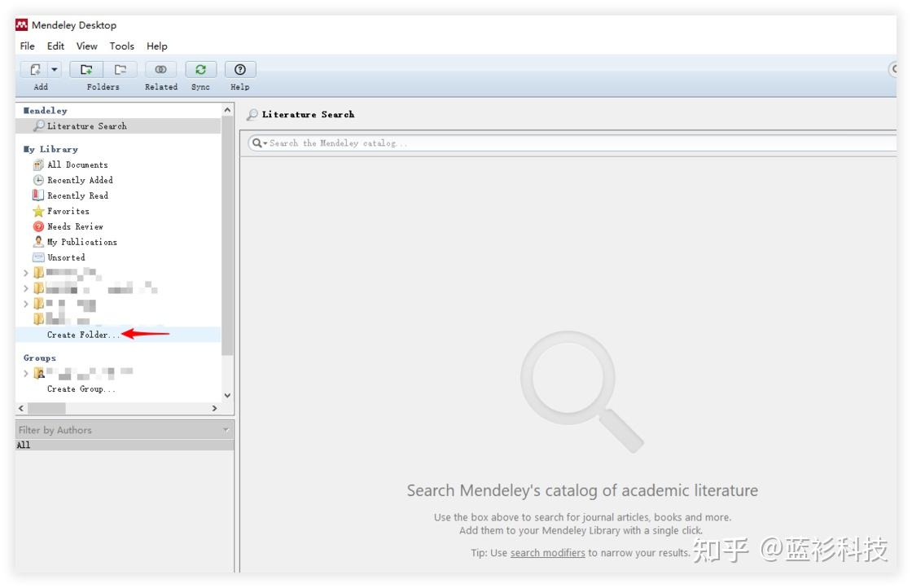
Task: Click the Mendeley Desktop title bar logo
Action: (x=21, y=25)
